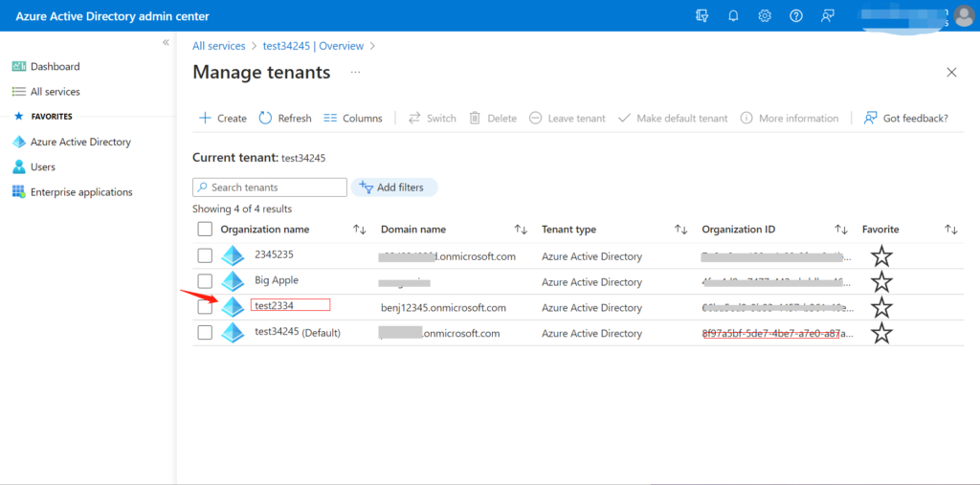The height and width of the screenshot is (485, 980).
Task: Click benj12345.onmicrosoft.com domain cell
Action: pos(444,307)
